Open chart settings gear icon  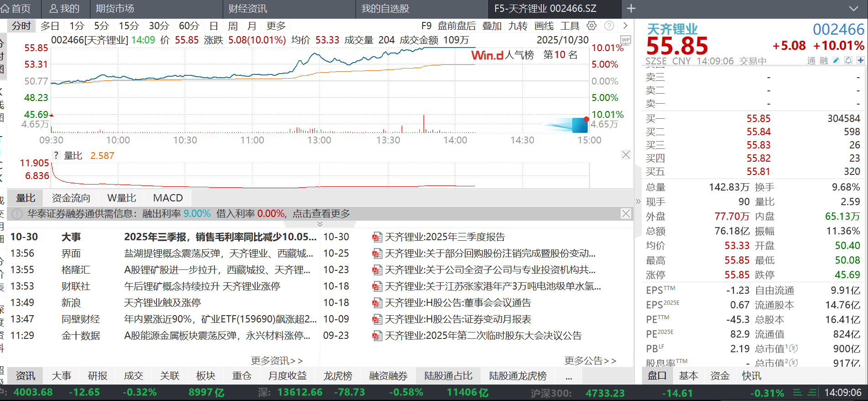coord(591,26)
